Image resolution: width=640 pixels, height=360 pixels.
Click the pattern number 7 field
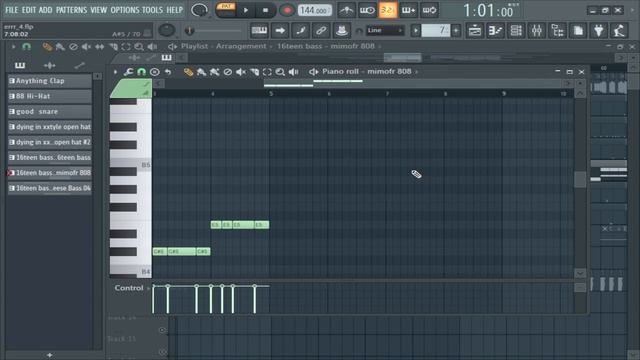coord(436,30)
